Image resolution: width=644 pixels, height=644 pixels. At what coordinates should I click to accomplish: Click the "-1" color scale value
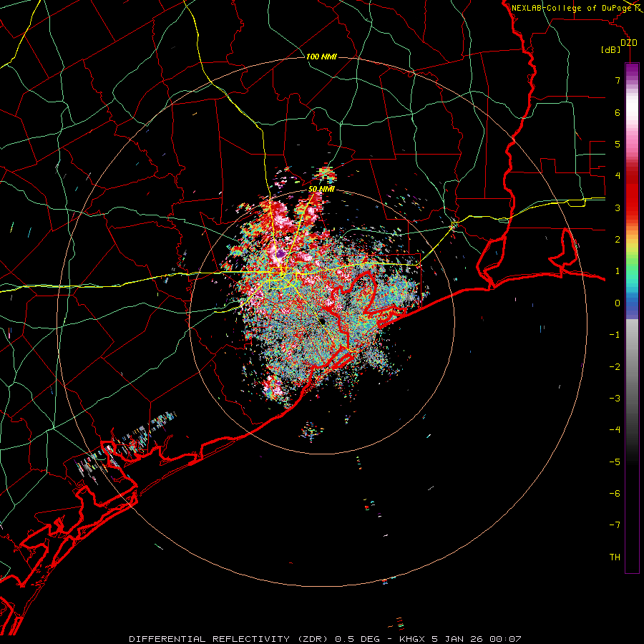click(615, 335)
